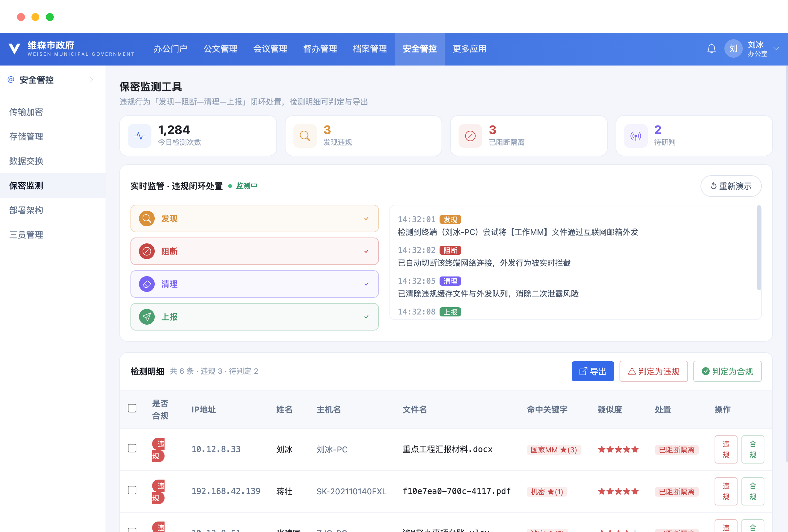Click the five-star rating in 刘冰 row
This screenshot has width=788, height=532.
point(618,450)
